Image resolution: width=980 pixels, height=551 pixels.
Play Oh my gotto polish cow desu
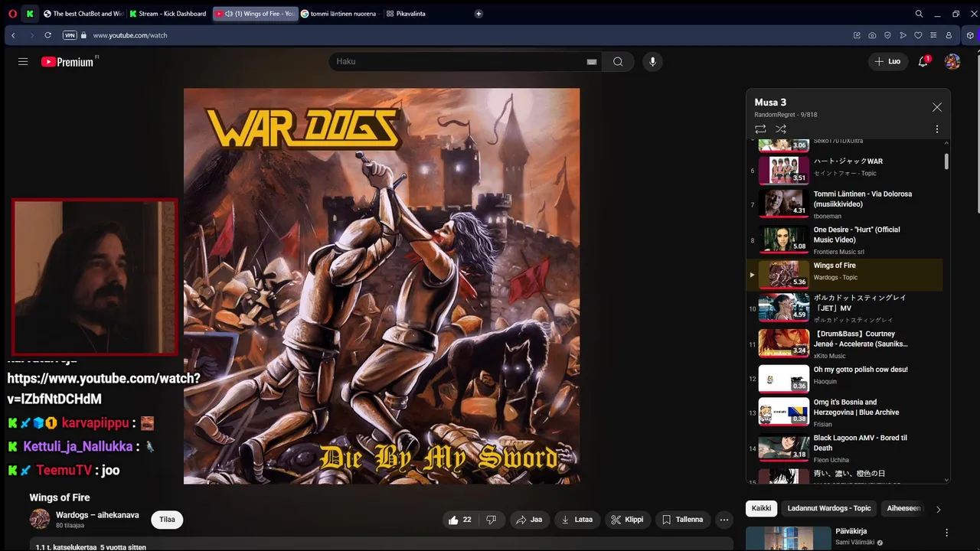click(x=844, y=378)
